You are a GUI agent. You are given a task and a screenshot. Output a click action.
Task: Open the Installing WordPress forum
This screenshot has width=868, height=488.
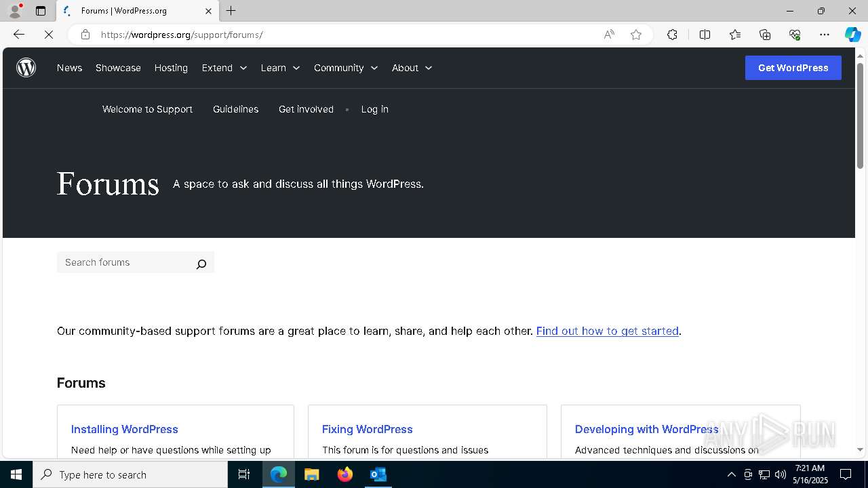124,429
